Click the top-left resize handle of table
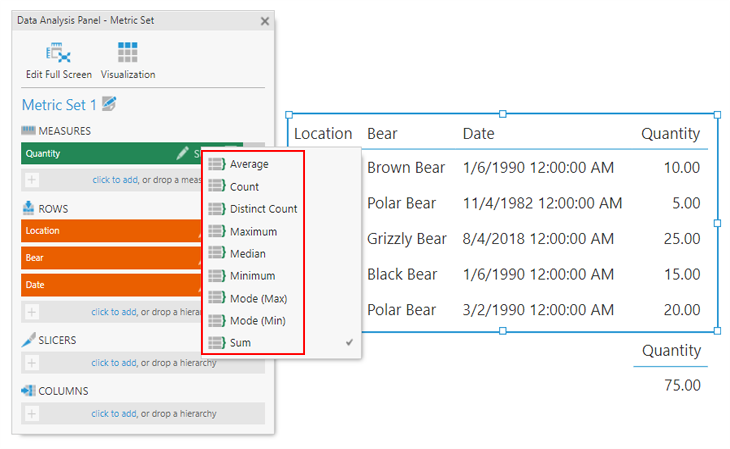This screenshot has height=449, width=730. point(289,115)
